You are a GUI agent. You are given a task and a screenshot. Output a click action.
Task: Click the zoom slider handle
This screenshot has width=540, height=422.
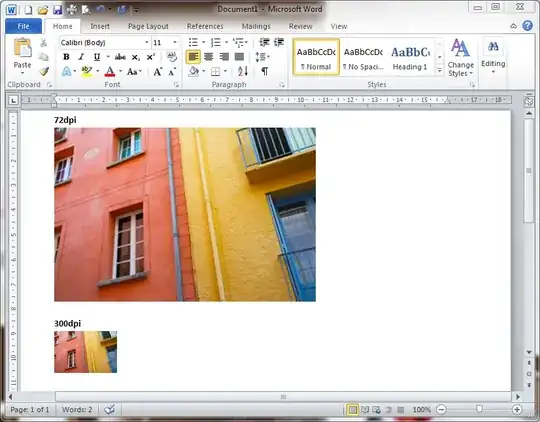click(x=479, y=409)
